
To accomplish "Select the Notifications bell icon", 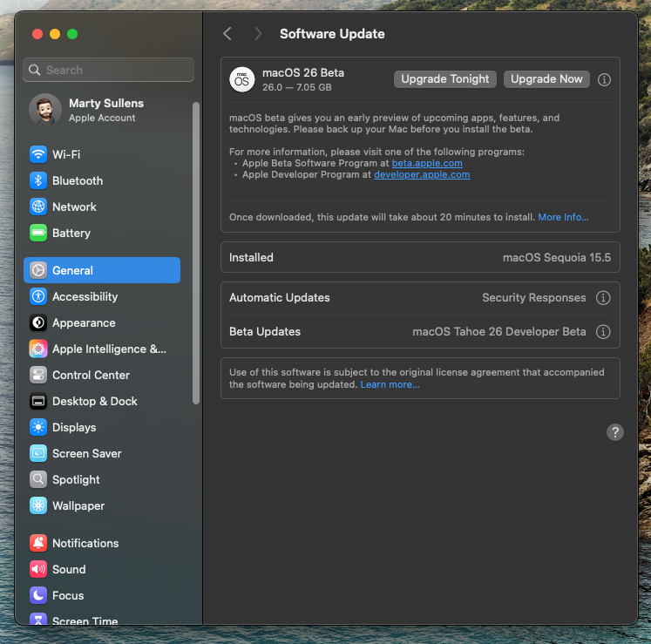I will point(38,543).
